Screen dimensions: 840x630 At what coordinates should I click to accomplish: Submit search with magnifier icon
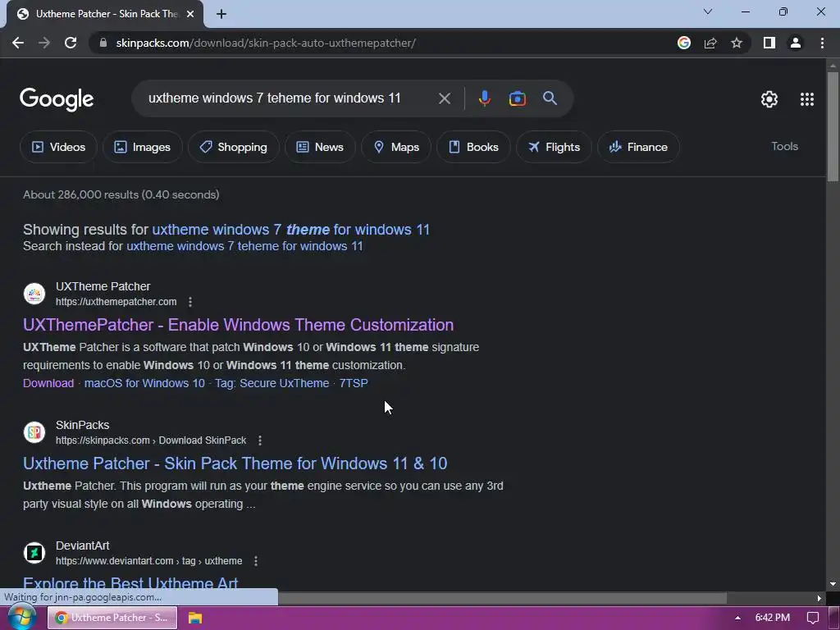coord(550,98)
